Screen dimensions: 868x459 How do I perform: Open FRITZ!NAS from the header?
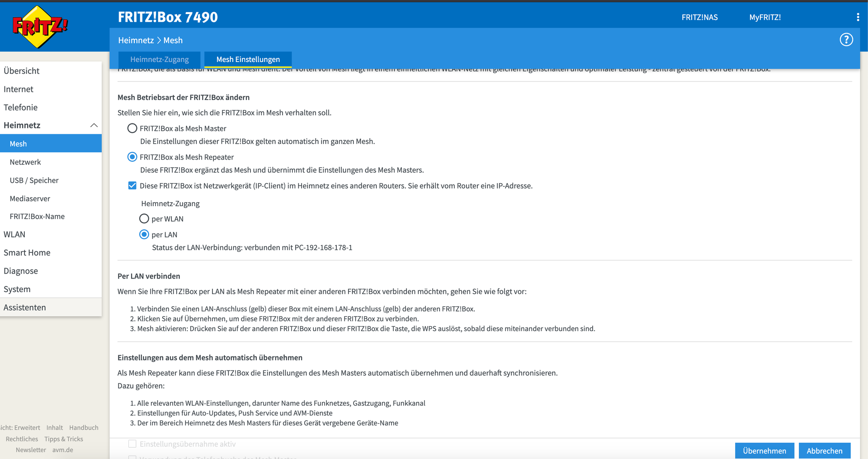click(699, 17)
